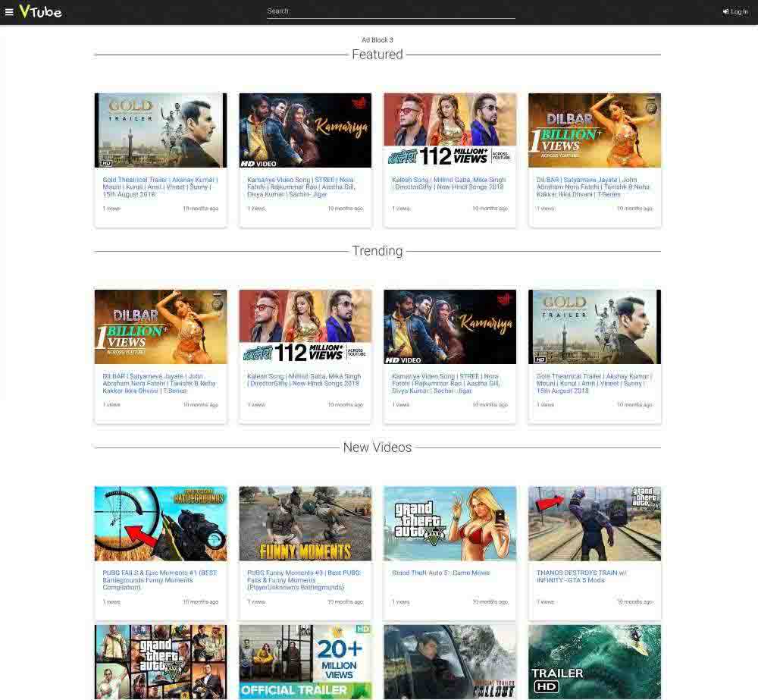
Task: Click the Ad Block 3 text
Action: pos(377,39)
